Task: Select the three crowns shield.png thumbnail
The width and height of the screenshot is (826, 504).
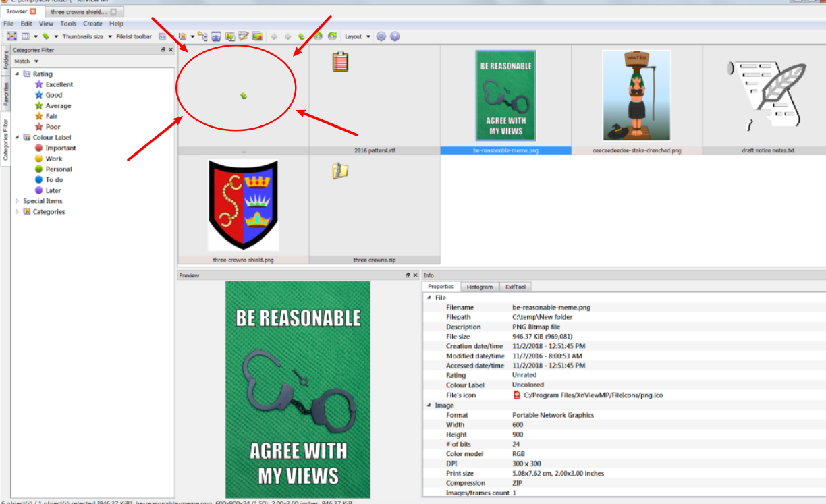Action: coord(243,209)
